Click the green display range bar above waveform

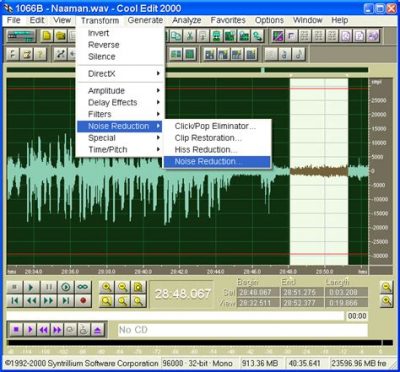coord(188,70)
